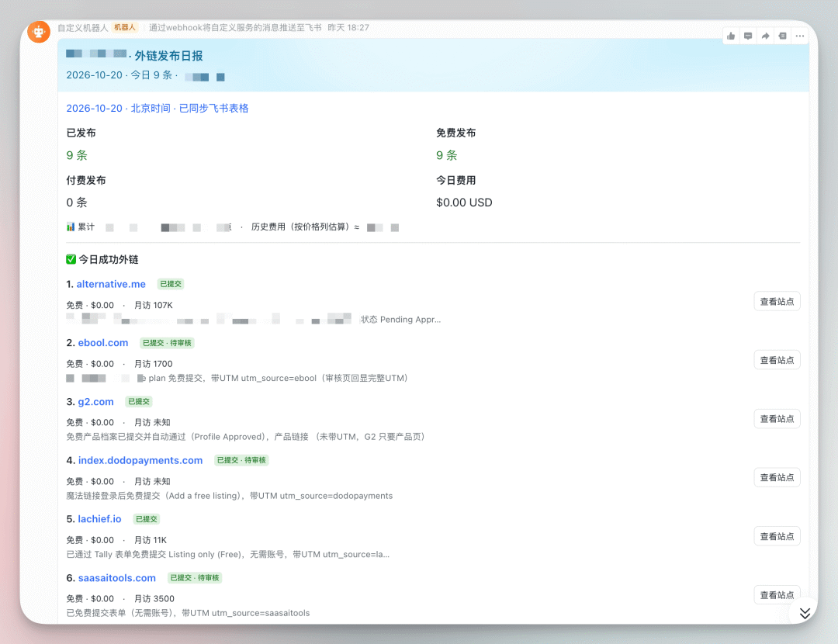Click 查看站点 for lachief.io

[x=777, y=536]
